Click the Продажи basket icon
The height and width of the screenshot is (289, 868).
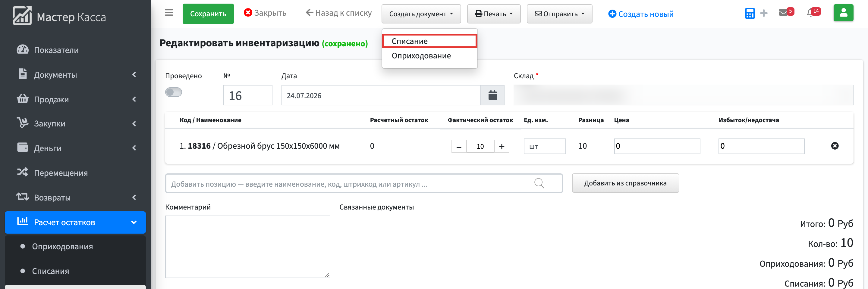[x=23, y=98]
